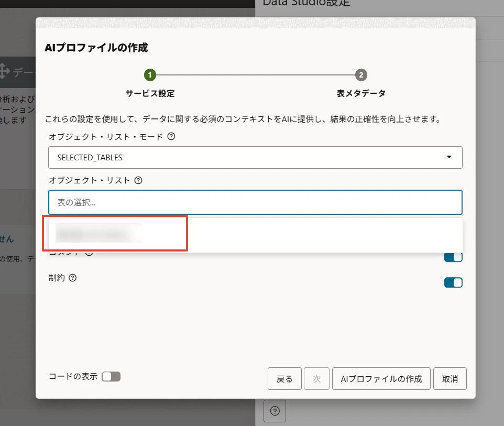Click the 取消 cancel button

pos(450,379)
